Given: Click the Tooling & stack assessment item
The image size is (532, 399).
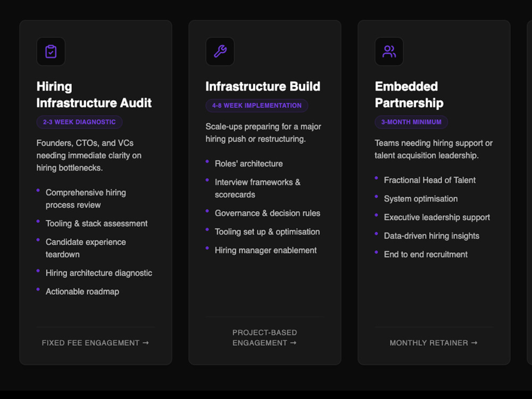Looking at the screenshot, I should [97, 223].
